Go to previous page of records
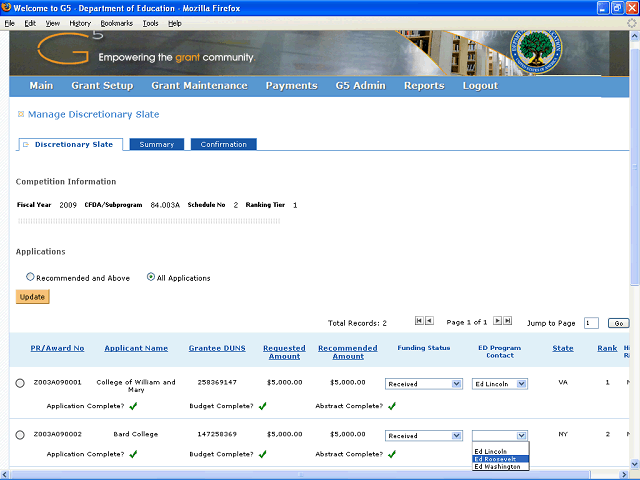This screenshot has width=640, height=480. click(x=429, y=321)
